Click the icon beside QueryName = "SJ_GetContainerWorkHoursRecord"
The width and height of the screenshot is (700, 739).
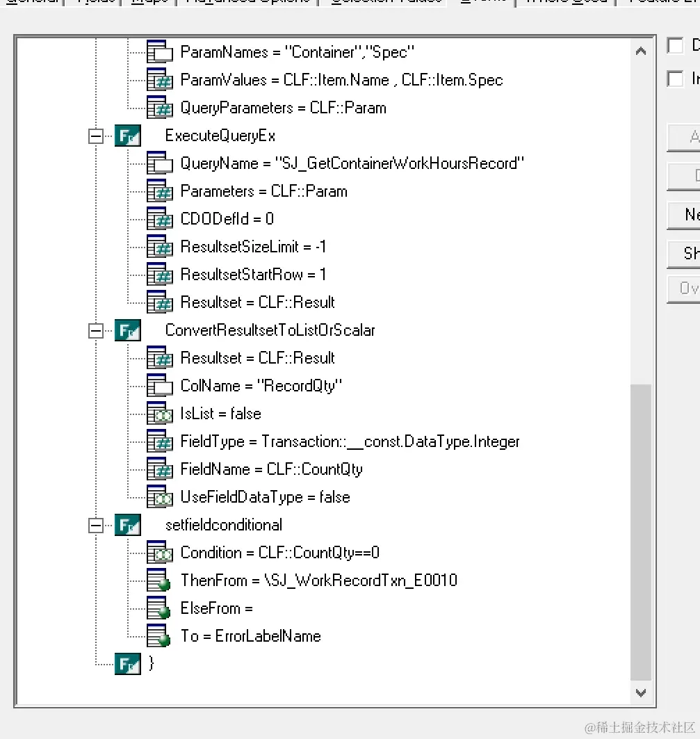pos(159,163)
